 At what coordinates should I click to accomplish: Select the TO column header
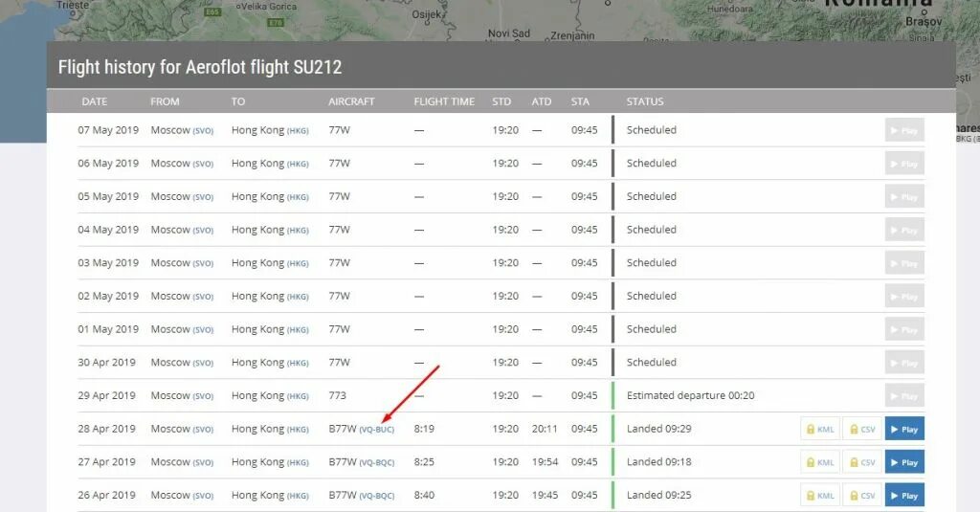(x=238, y=101)
